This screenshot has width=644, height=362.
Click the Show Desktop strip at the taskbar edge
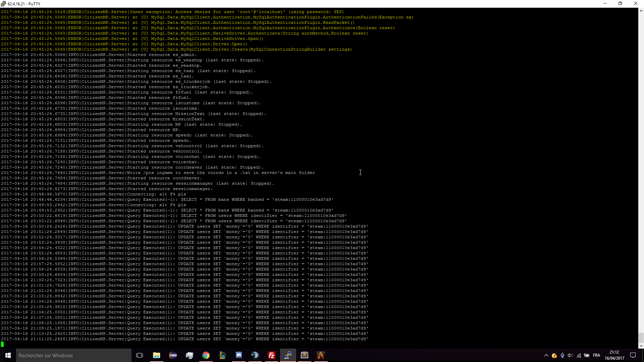pos(643,355)
